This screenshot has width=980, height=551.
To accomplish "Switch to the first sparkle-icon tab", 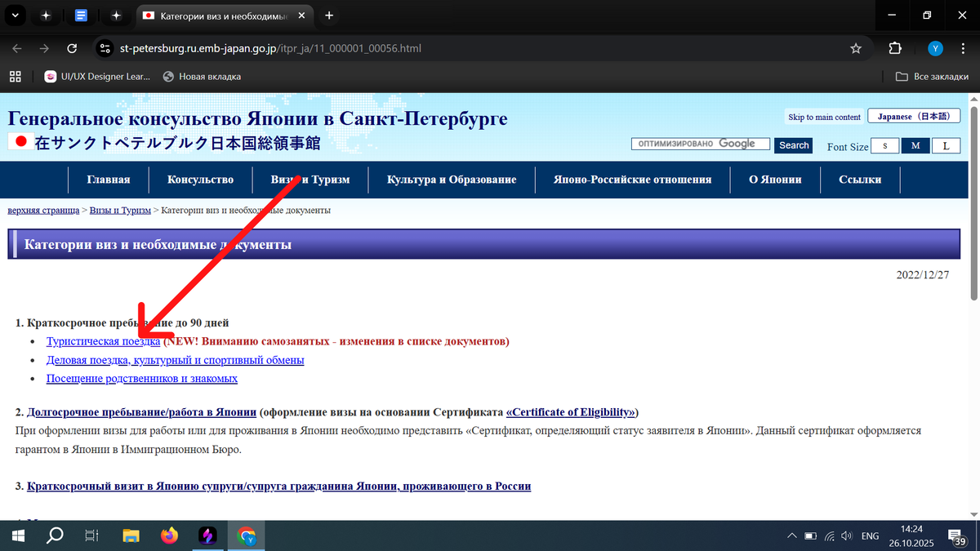I will coord(46,15).
